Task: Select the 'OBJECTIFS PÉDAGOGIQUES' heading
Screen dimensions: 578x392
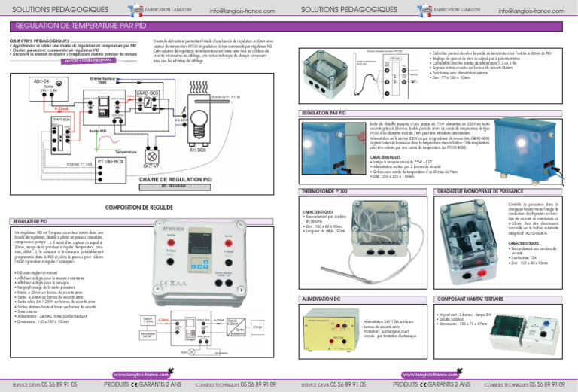Action: click(39, 41)
